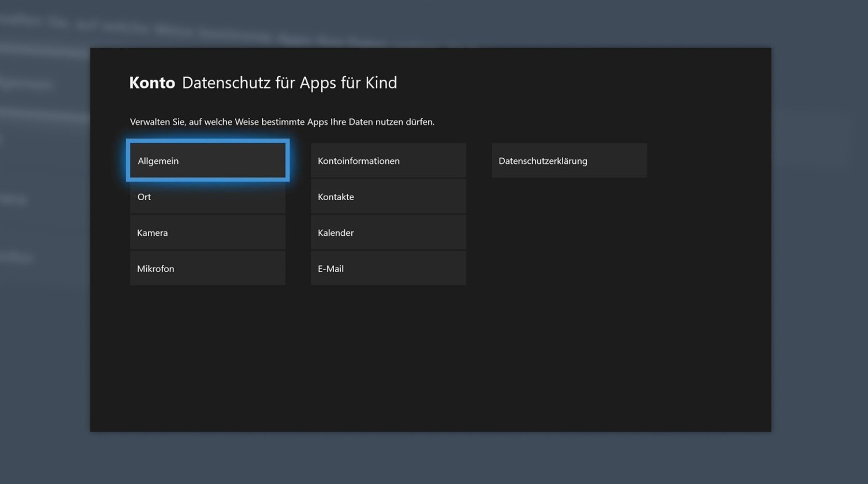Open the Kalender privacy tile

[388, 233]
